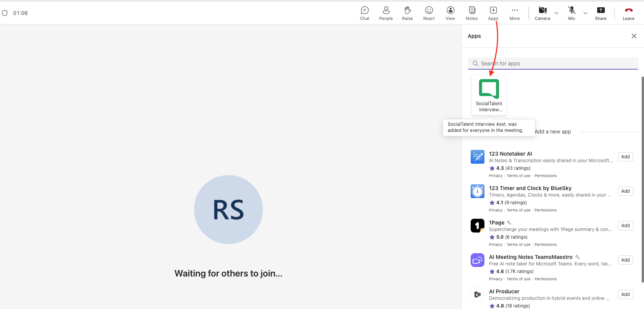Image resolution: width=644 pixels, height=309 pixels.
Task: Add the 1Page app
Action: pos(625,226)
